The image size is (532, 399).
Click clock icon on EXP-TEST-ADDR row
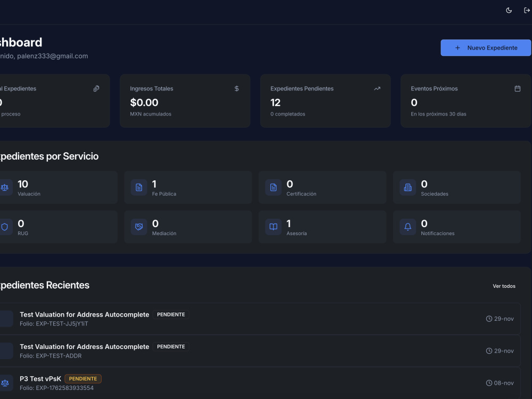(489, 351)
